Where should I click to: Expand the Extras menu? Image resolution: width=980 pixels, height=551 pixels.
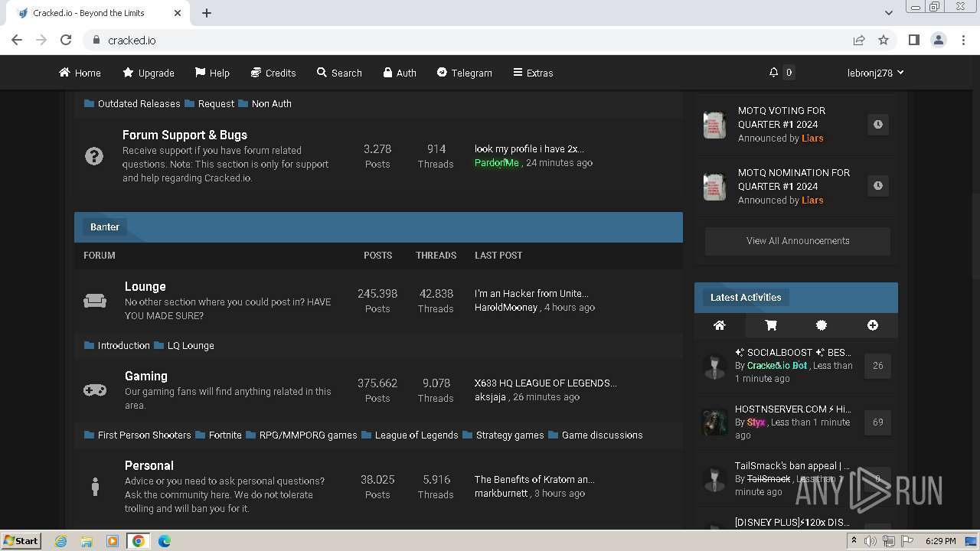(533, 73)
